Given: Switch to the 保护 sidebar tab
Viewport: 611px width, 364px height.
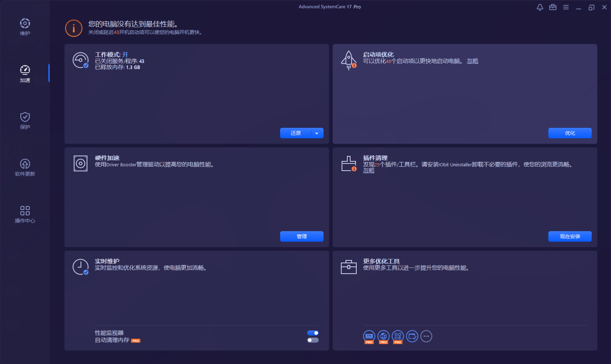Looking at the screenshot, I should [25, 120].
